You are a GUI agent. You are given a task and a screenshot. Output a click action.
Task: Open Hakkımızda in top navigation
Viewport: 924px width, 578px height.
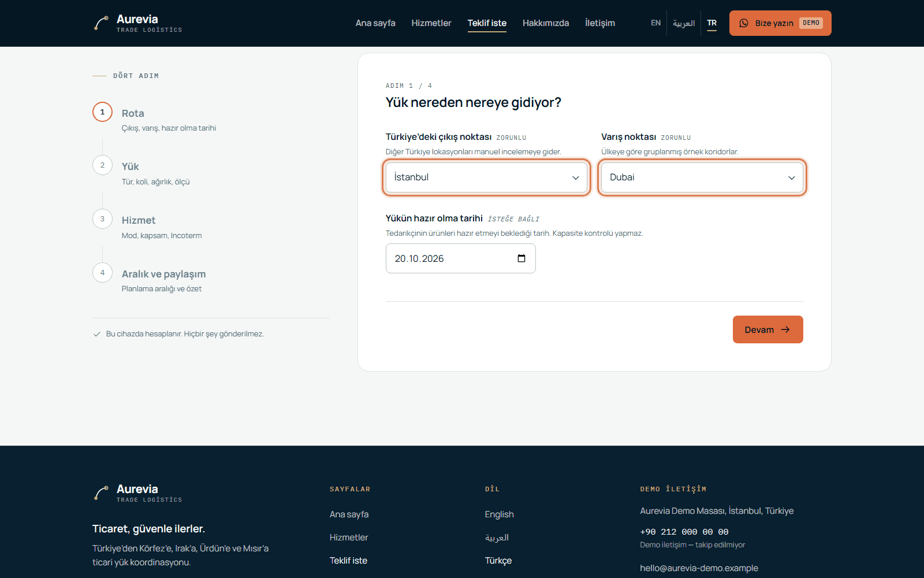point(546,23)
